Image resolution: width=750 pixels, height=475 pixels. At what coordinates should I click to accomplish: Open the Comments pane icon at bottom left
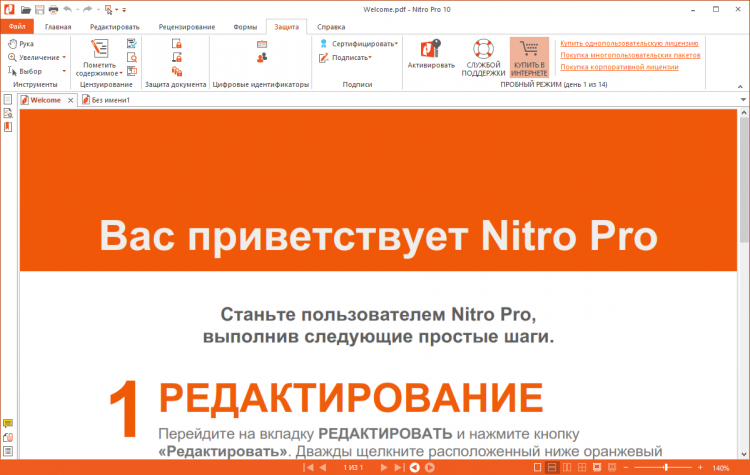click(8, 423)
